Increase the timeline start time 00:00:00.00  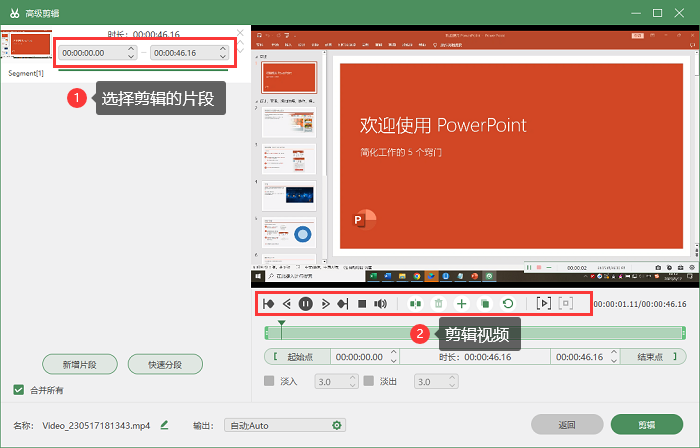pos(393,353)
